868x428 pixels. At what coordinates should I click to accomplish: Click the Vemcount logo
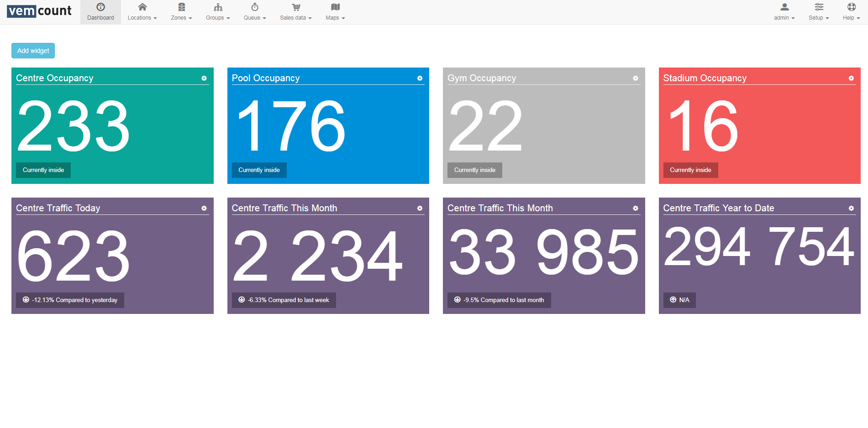point(39,11)
